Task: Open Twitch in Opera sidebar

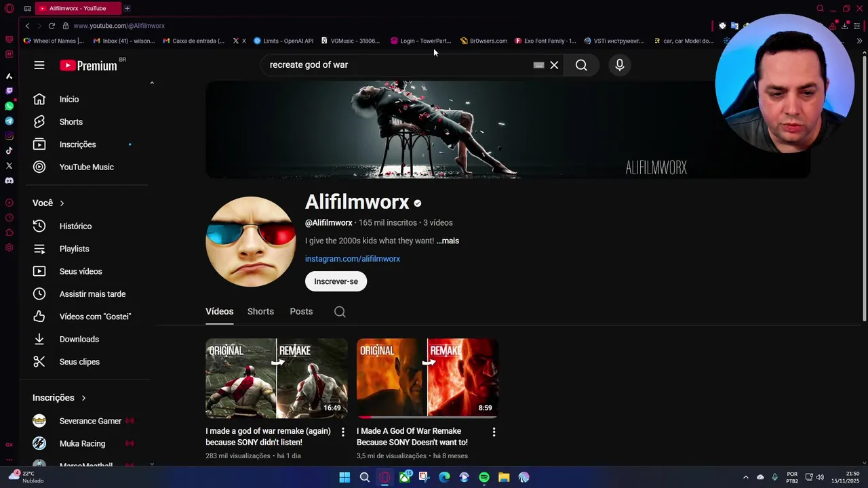Action: pyautogui.click(x=9, y=91)
